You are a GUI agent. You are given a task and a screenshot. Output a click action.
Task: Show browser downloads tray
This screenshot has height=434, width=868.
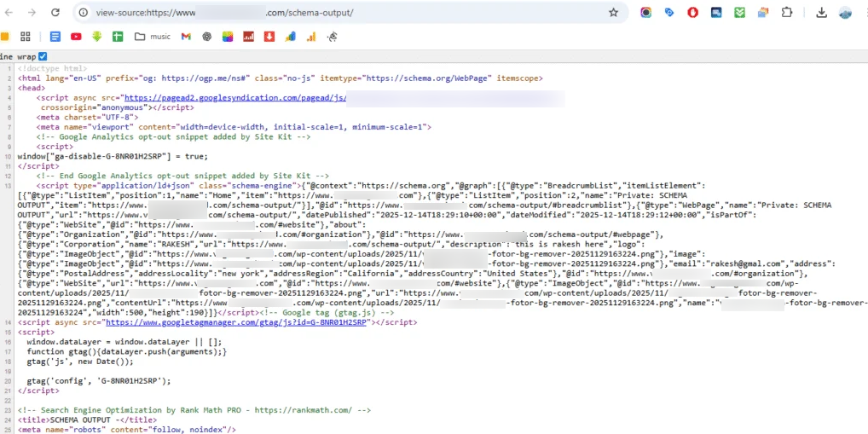pos(821,12)
